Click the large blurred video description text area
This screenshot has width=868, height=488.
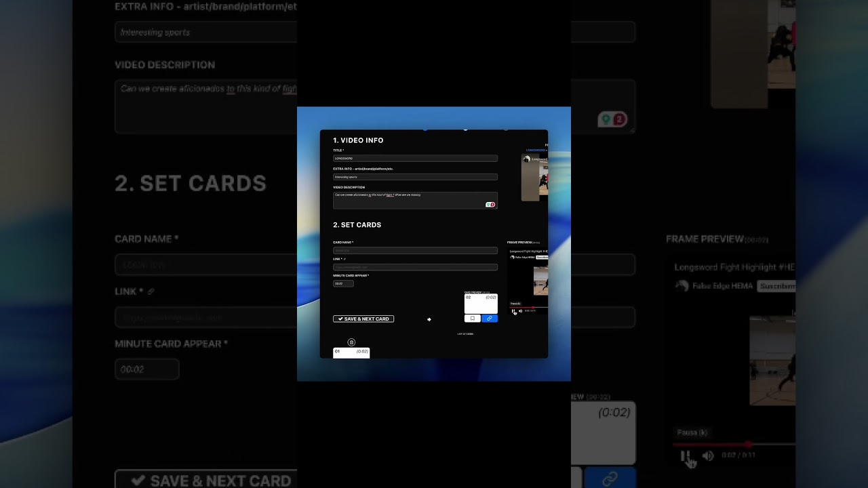tap(206, 106)
